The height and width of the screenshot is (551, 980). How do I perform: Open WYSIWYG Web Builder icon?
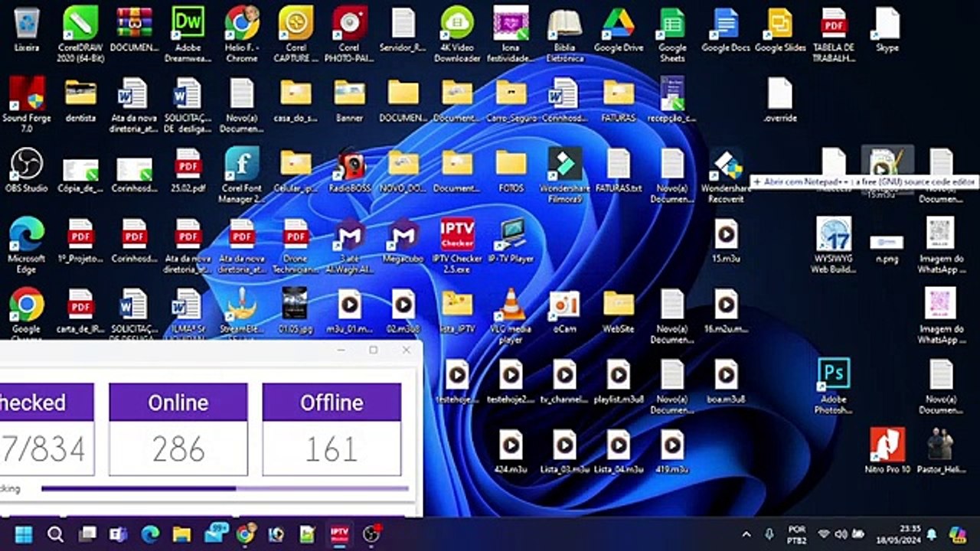(834, 245)
